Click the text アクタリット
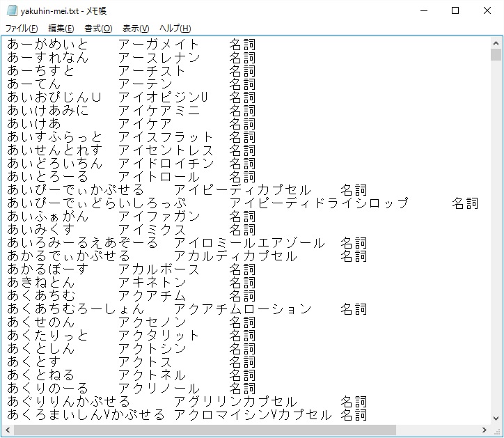The height and width of the screenshot is (438, 504). tap(159, 336)
